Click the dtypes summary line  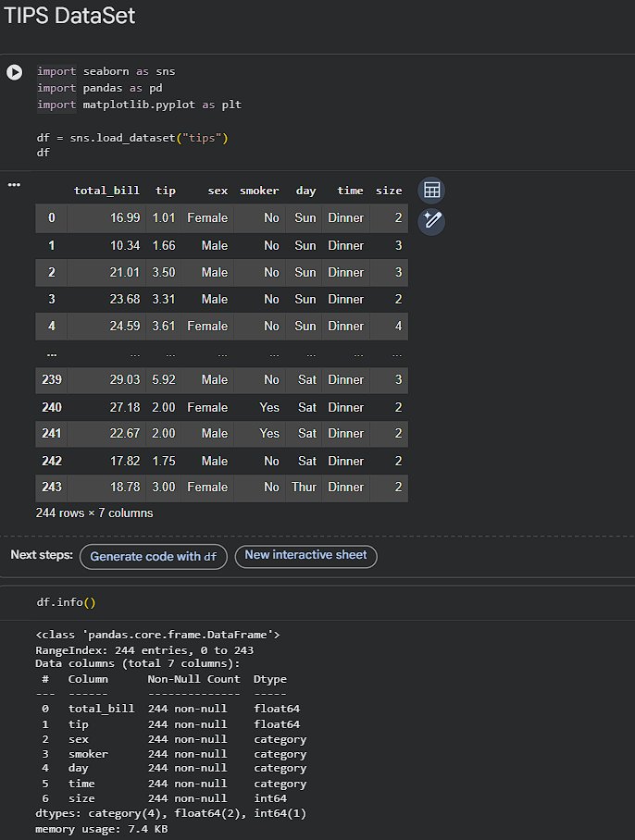click(x=171, y=814)
